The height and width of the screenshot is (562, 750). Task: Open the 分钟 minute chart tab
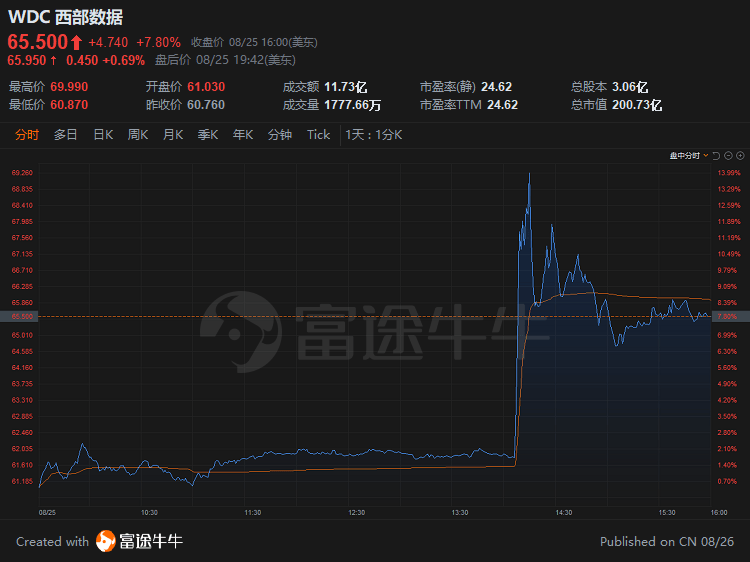(280, 135)
